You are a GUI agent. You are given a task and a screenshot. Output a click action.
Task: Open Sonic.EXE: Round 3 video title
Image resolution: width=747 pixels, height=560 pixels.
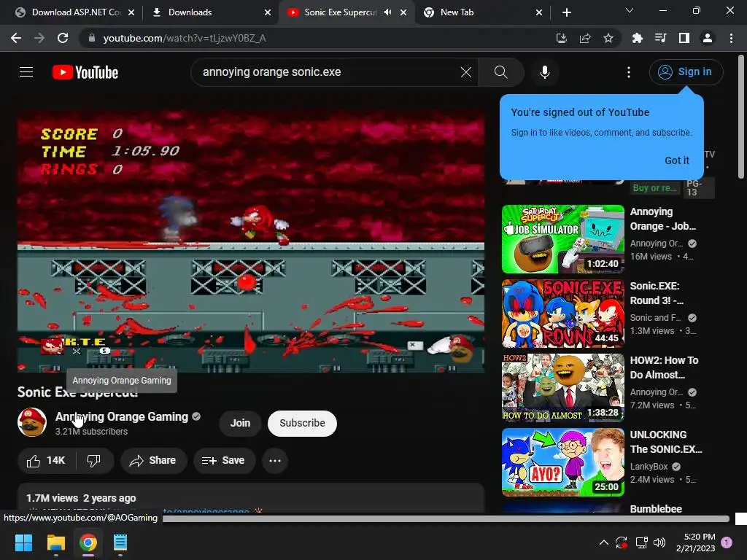(657, 293)
